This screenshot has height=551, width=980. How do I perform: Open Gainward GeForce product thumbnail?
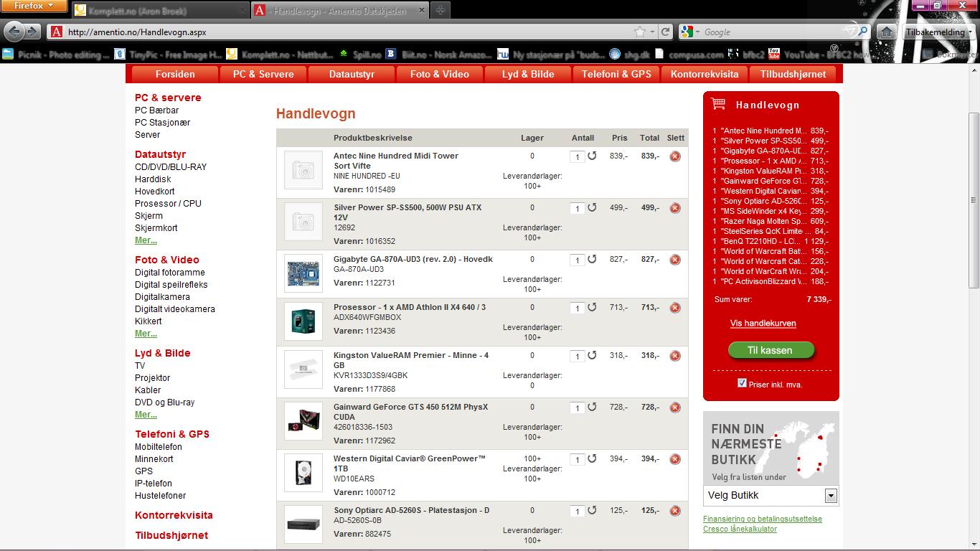(303, 421)
